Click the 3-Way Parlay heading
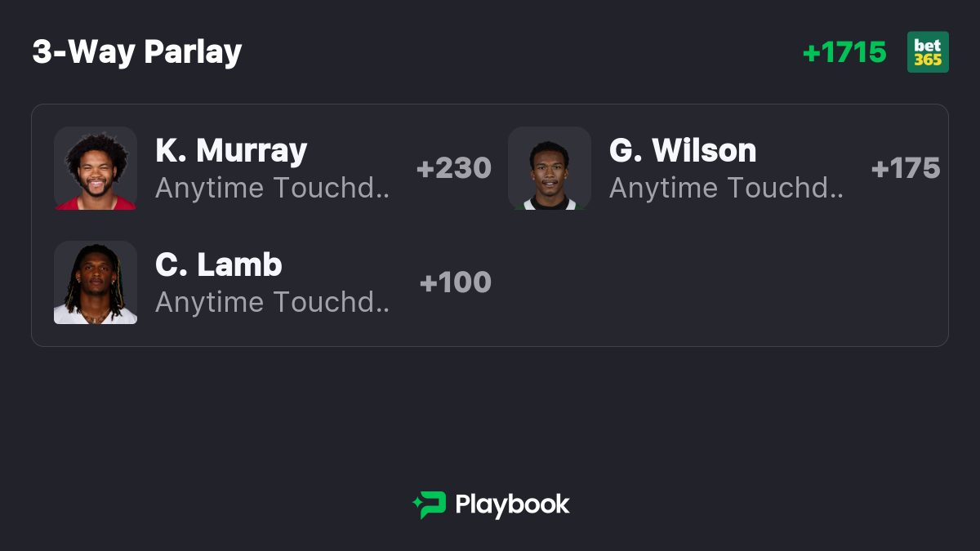 137,52
